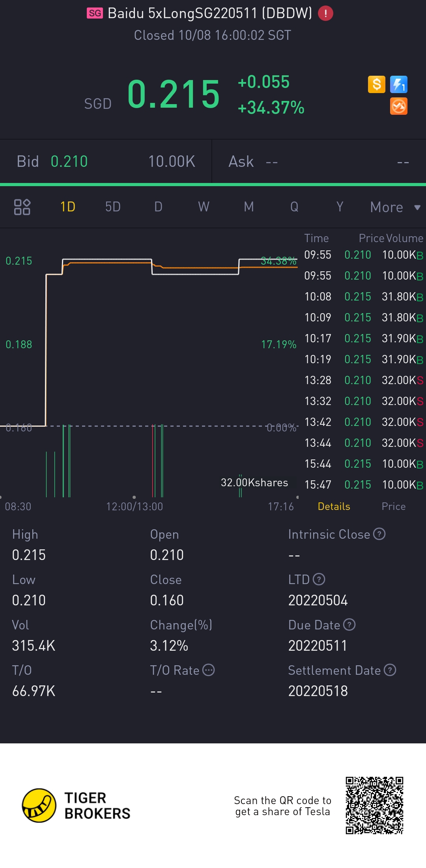426x868 pixels.
Task: Select the 13:42 trade row
Action: tap(364, 422)
